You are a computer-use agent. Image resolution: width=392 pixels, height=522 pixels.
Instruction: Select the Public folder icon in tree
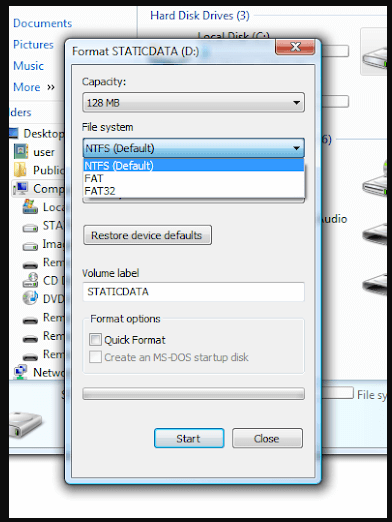pyautogui.click(x=20, y=170)
